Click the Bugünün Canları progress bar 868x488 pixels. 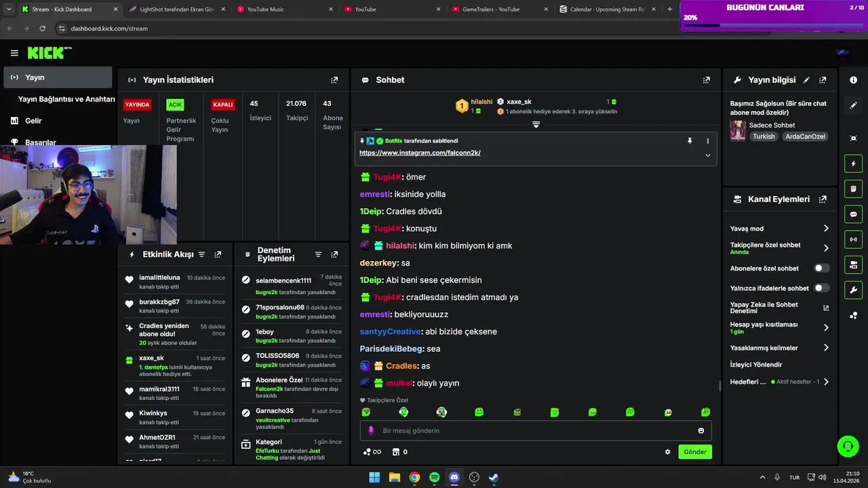[x=772, y=26]
